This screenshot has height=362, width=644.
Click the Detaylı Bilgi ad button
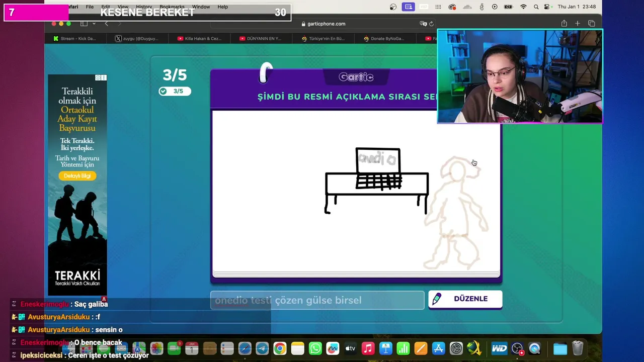coord(77,176)
